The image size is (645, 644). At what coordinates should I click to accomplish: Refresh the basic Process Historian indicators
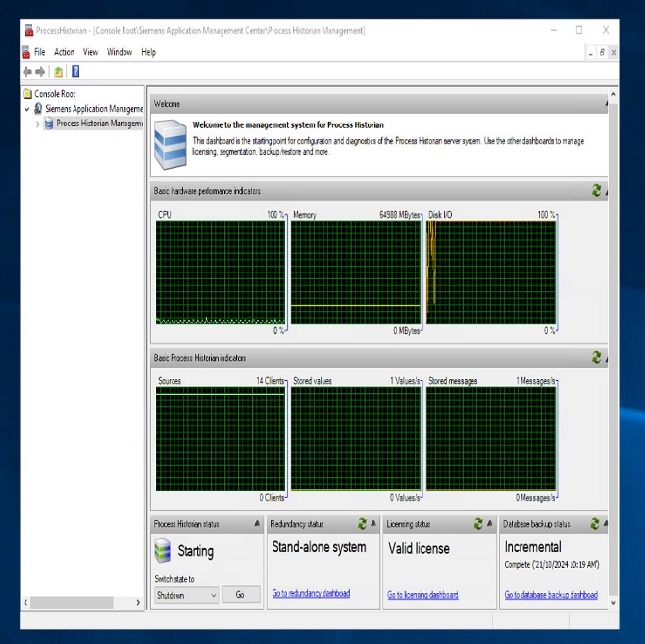[x=596, y=357]
